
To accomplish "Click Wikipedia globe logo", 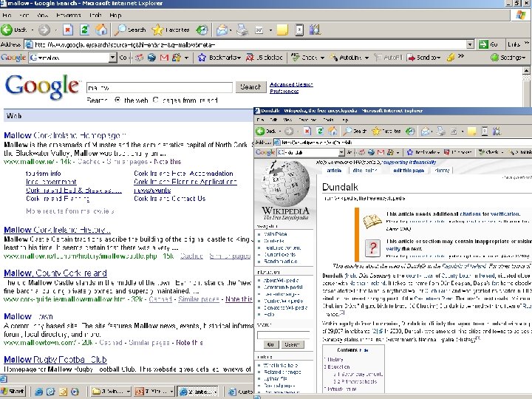I will [x=285, y=183].
